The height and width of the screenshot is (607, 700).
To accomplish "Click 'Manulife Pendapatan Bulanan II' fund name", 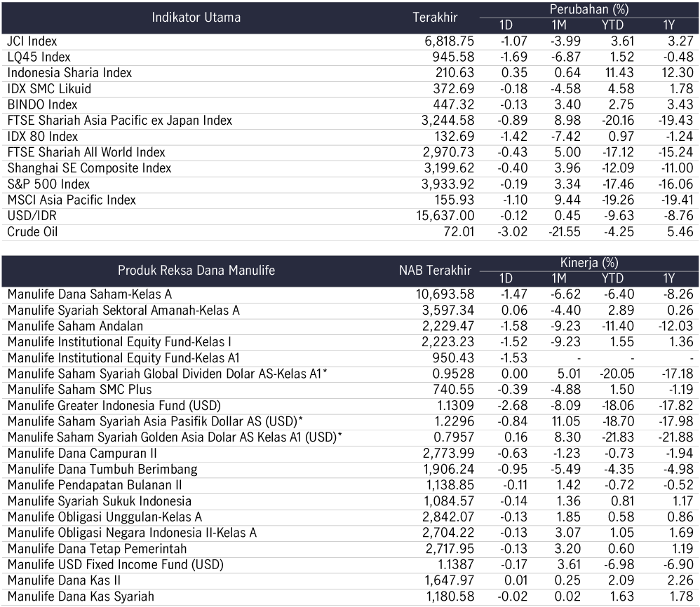I will pos(95,485).
